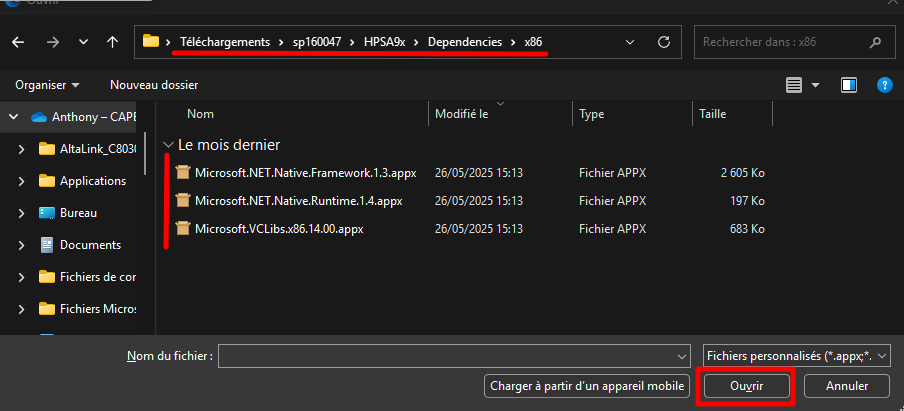The width and height of the screenshot is (904, 411).
Task: Change view with the list view icon
Action: coord(794,85)
